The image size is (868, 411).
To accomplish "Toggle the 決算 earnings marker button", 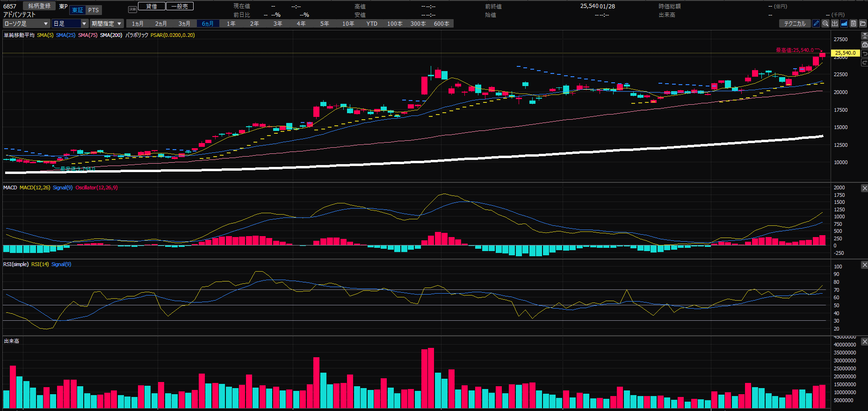I will click(x=132, y=9).
